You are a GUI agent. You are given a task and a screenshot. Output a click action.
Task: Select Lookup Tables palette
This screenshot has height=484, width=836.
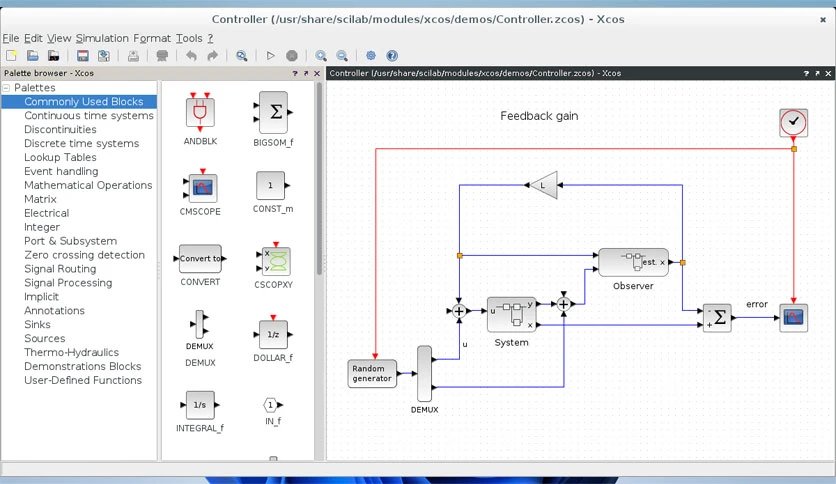click(x=60, y=157)
